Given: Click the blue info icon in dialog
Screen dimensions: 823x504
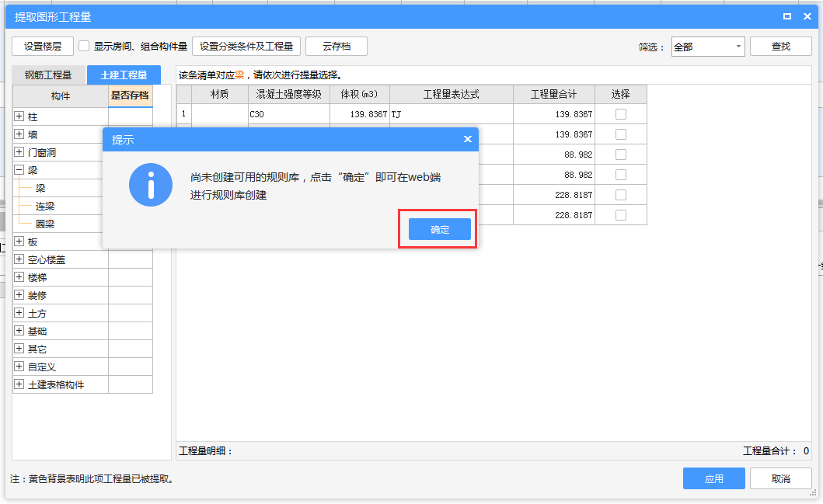Looking at the screenshot, I should point(151,185).
